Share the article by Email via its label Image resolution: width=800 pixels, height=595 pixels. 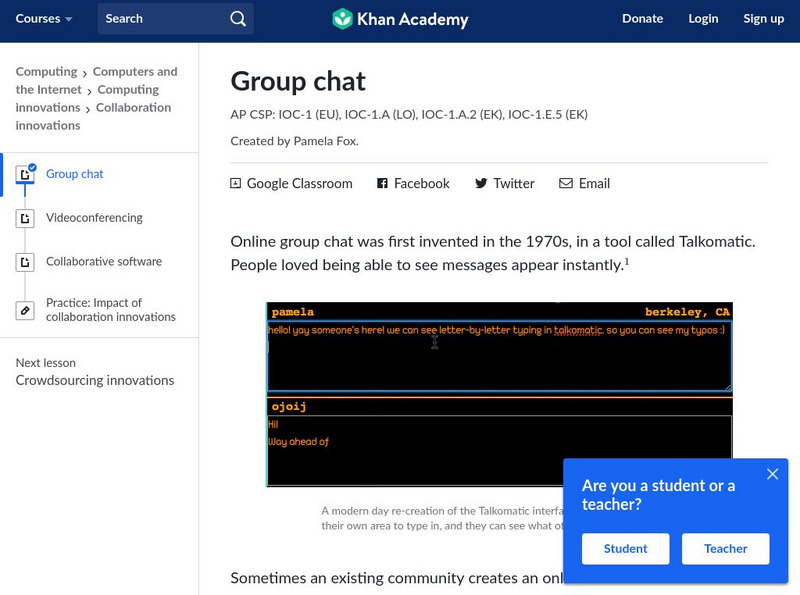pyautogui.click(x=594, y=183)
